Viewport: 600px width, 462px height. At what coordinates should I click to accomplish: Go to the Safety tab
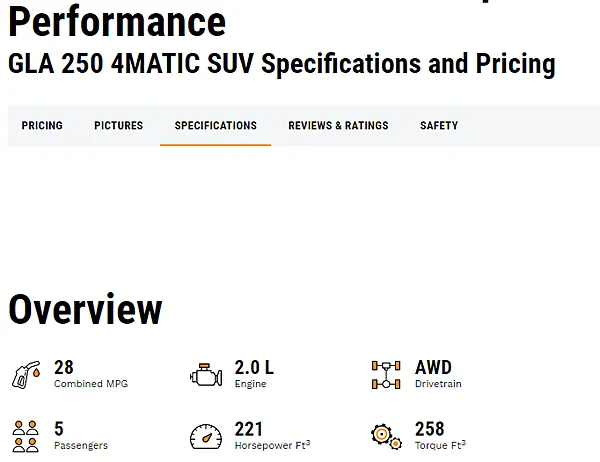(439, 126)
